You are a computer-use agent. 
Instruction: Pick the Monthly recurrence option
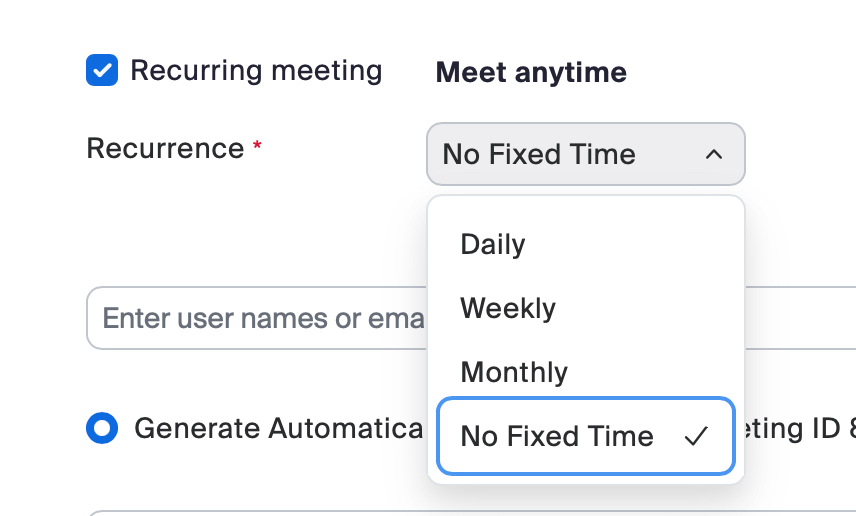(514, 372)
